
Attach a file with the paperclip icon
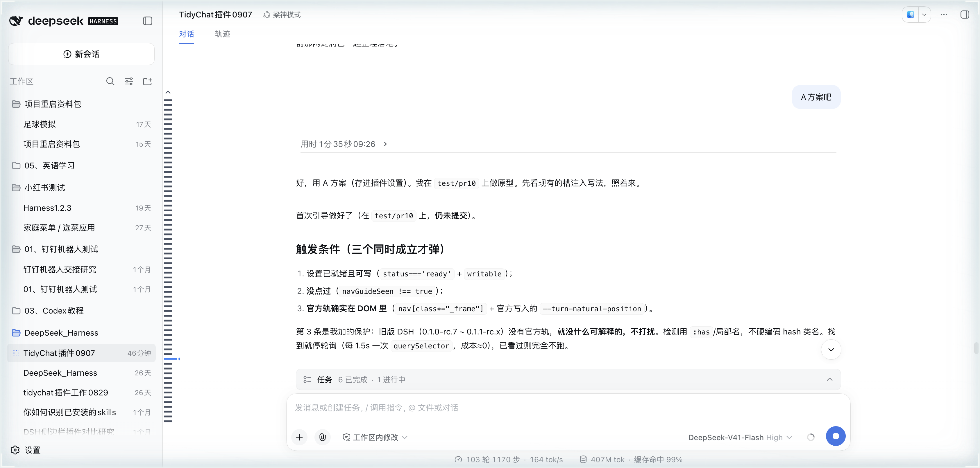322,437
